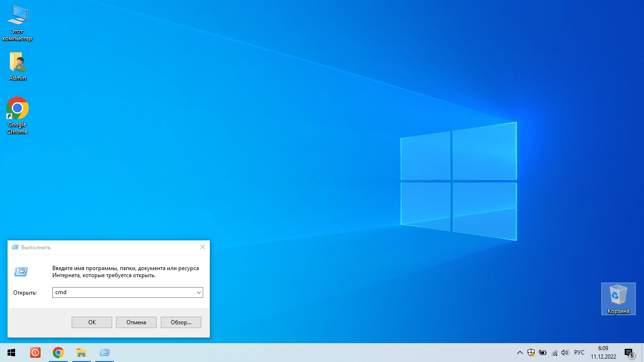Click the Открыть text field containing cmd
Screen dimensions: 644x362
123,293
